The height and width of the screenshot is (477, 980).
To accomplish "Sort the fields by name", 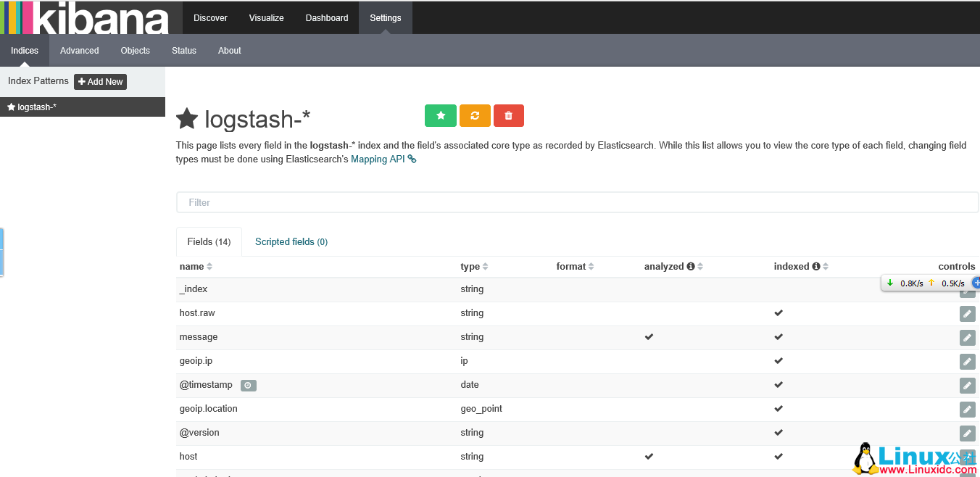I will 192,266.
